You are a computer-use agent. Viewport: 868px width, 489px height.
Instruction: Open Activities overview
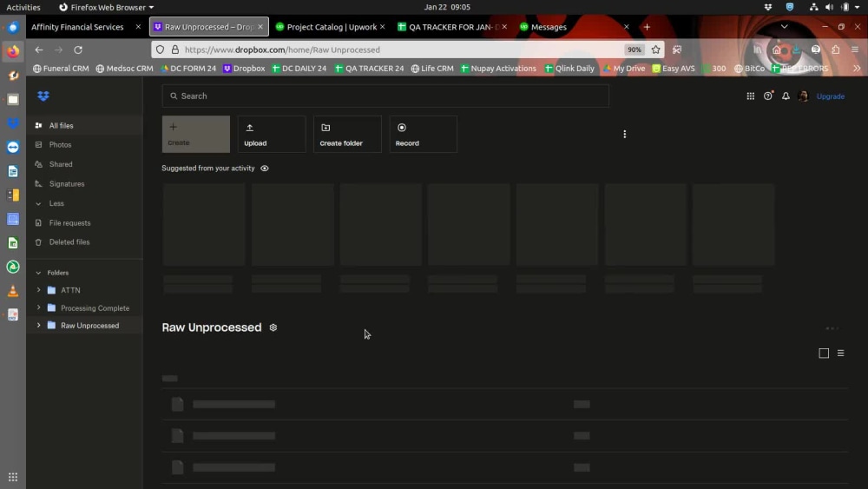23,7
